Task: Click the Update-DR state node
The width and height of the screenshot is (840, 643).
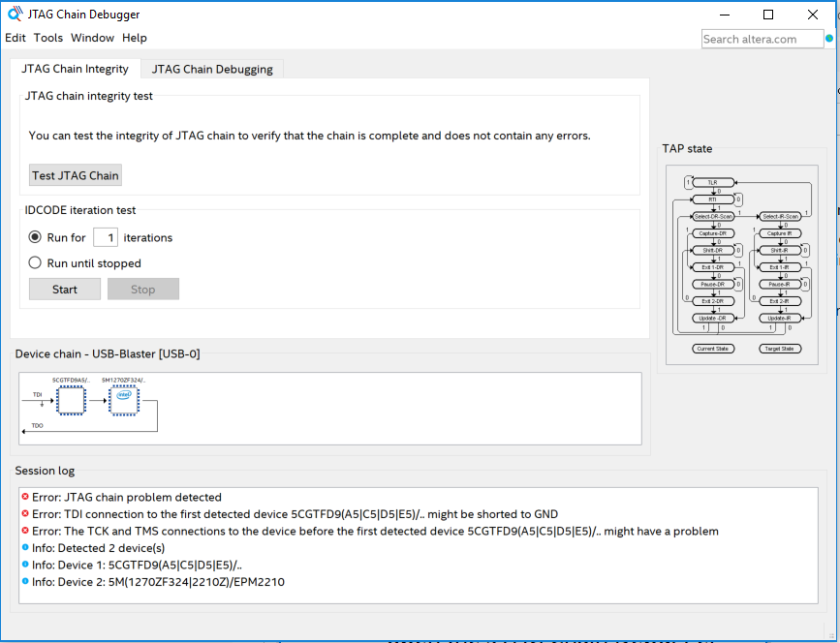Action: [x=712, y=318]
